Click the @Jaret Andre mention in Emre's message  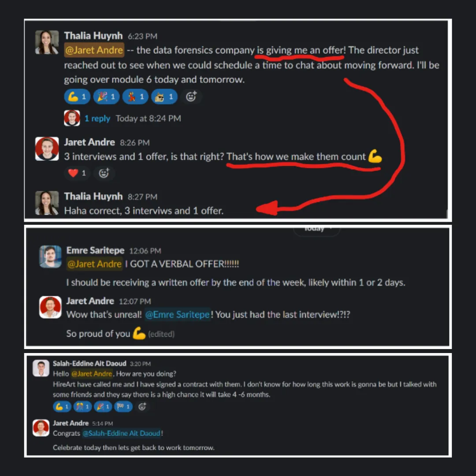pyautogui.click(x=94, y=264)
